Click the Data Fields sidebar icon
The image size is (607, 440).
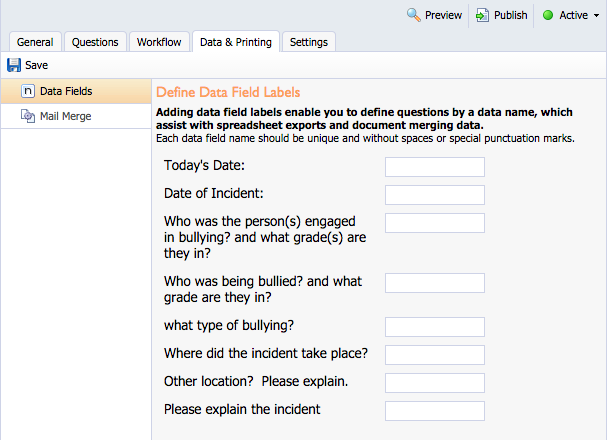(28, 91)
